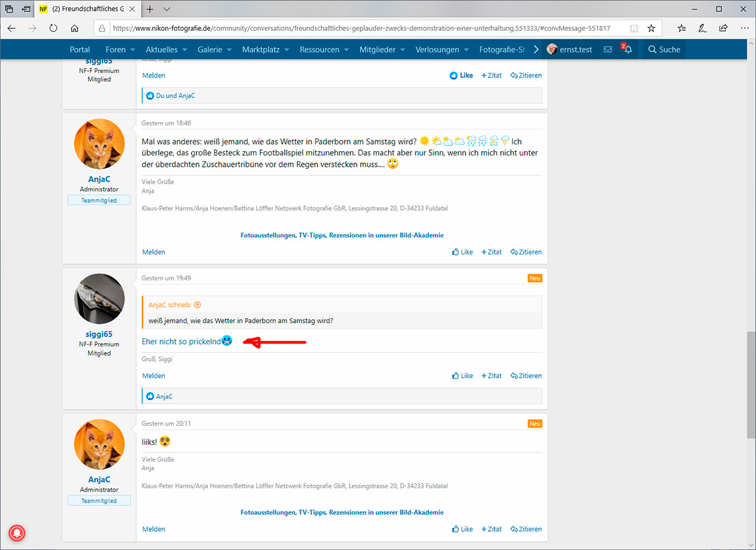Click AnjaC in likes bar under 19:49 post
Viewport: 756px width, 550px height.
pos(164,396)
